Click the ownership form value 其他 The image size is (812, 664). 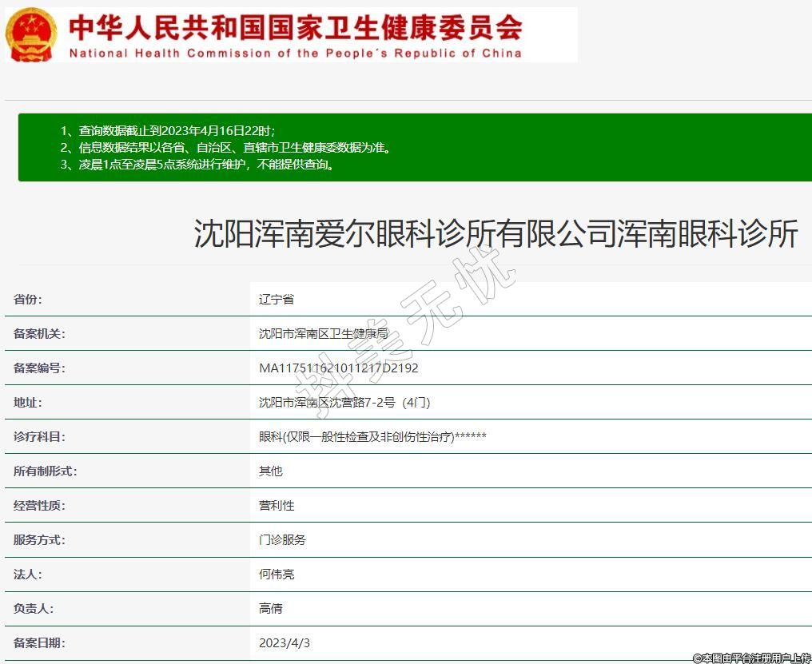[x=271, y=471]
